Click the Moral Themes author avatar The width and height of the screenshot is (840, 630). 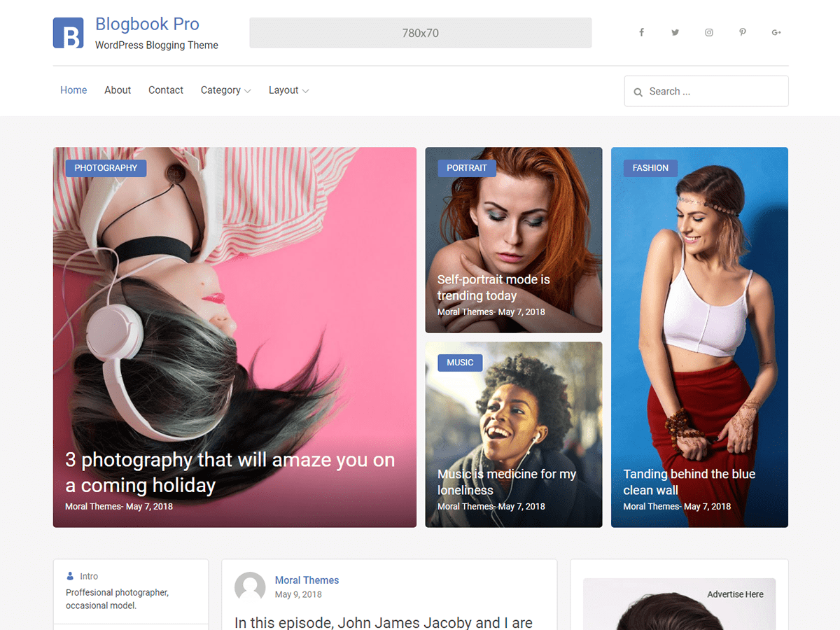[x=250, y=587]
